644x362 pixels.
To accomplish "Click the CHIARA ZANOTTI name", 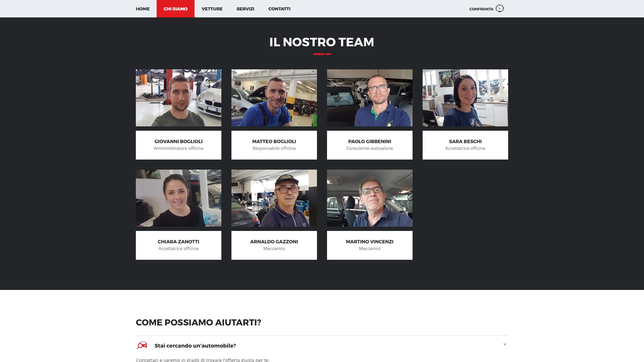I will [x=178, y=242].
